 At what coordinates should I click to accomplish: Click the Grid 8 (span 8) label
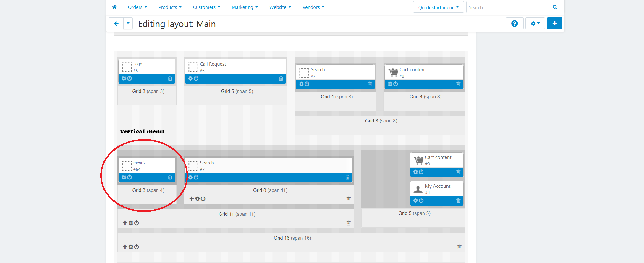(381, 121)
